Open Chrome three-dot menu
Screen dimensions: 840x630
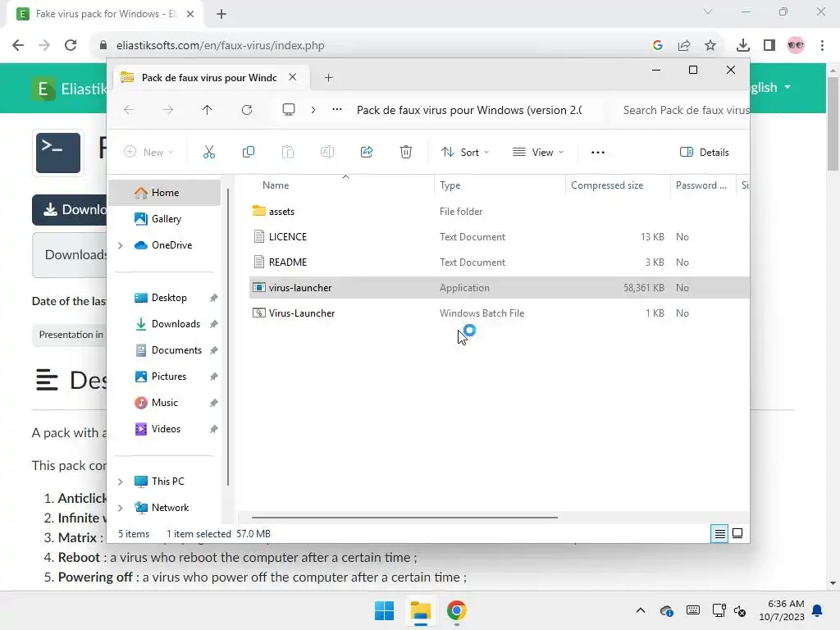(x=822, y=46)
